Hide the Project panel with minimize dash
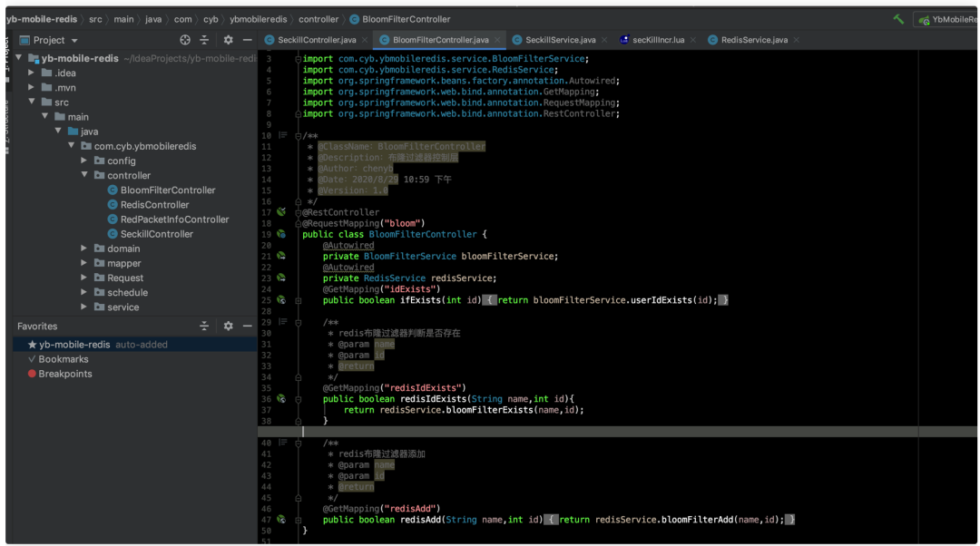The width and height of the screenshot is (980, 546). (247, 40)
